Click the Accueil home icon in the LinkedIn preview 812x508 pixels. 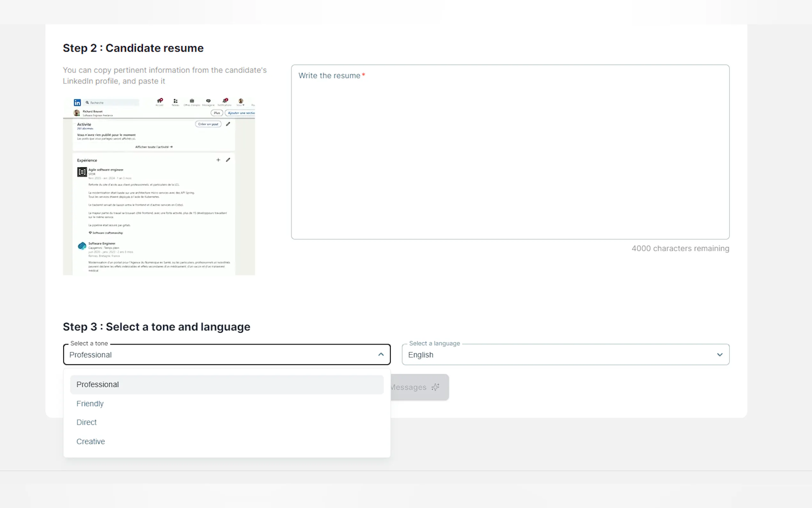[x=160, y=101]
